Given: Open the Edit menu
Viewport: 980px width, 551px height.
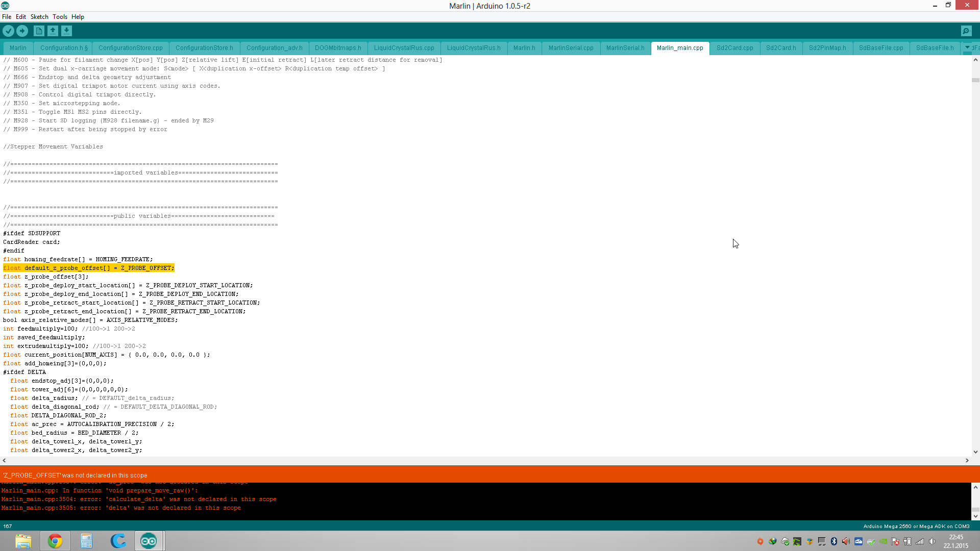Looking at the screenshot, I should 21,17.
